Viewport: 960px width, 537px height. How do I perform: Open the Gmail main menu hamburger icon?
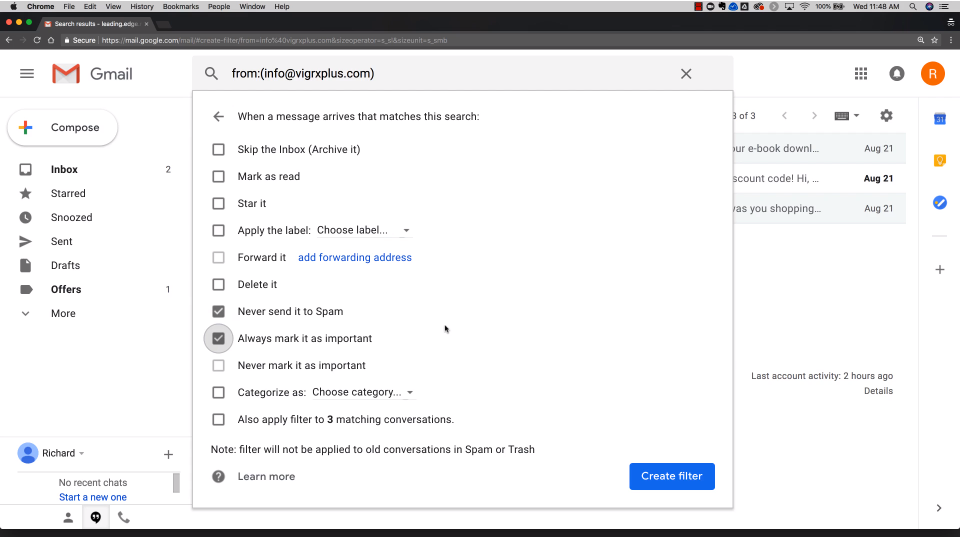[27, 74]
